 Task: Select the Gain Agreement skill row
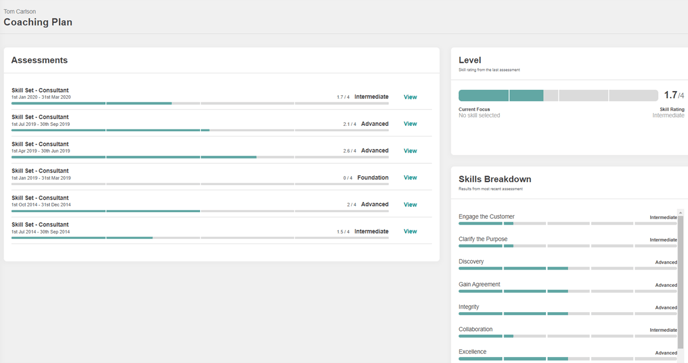pos(568,287)
